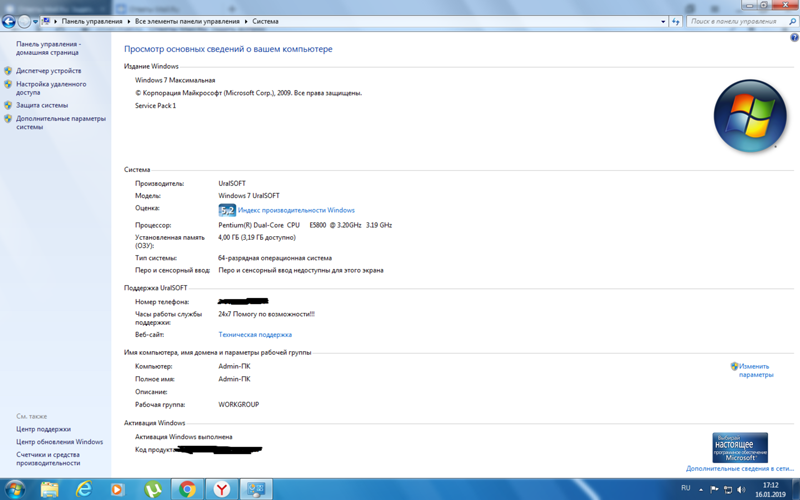800x500 pixels.
Task: Open the recent pages dropdown arrow
Action: coord(35,22)
